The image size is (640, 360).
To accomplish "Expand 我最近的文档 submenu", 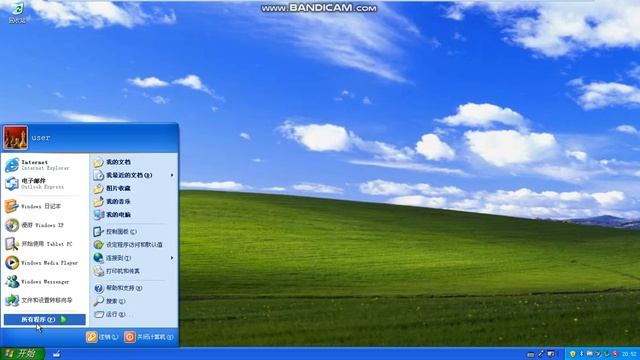I will [x=134, y=175].
